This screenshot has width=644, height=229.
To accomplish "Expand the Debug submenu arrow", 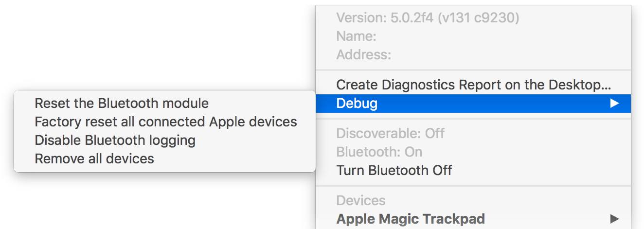I will pos(614,103).
